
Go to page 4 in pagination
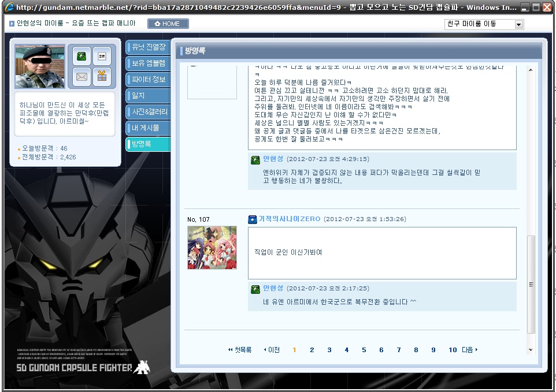346,350
